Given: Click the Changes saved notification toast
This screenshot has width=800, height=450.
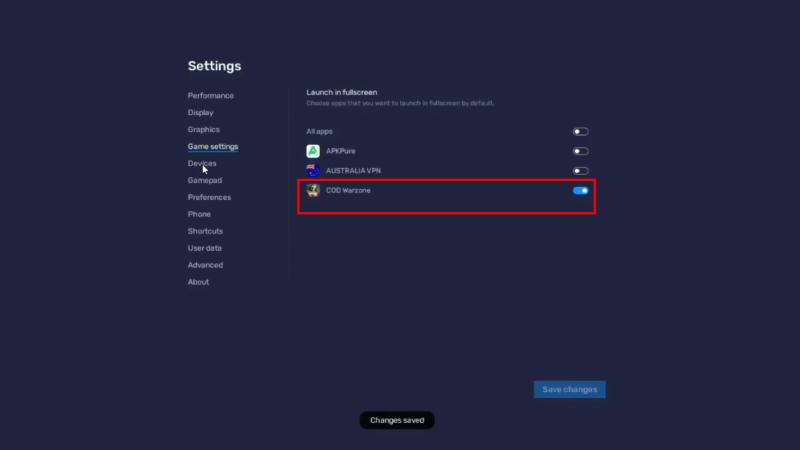Looking at the screenshot, I should [x=397, y=420].
